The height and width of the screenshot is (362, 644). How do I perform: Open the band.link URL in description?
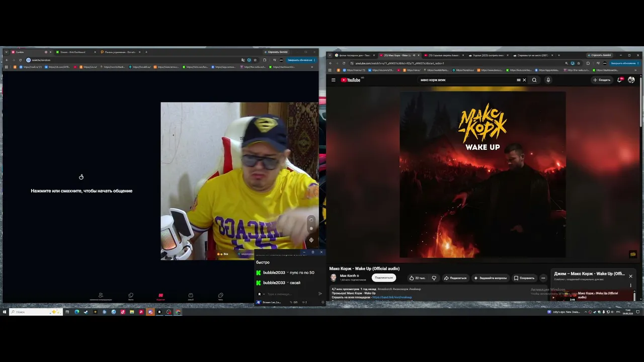point(392,297)
